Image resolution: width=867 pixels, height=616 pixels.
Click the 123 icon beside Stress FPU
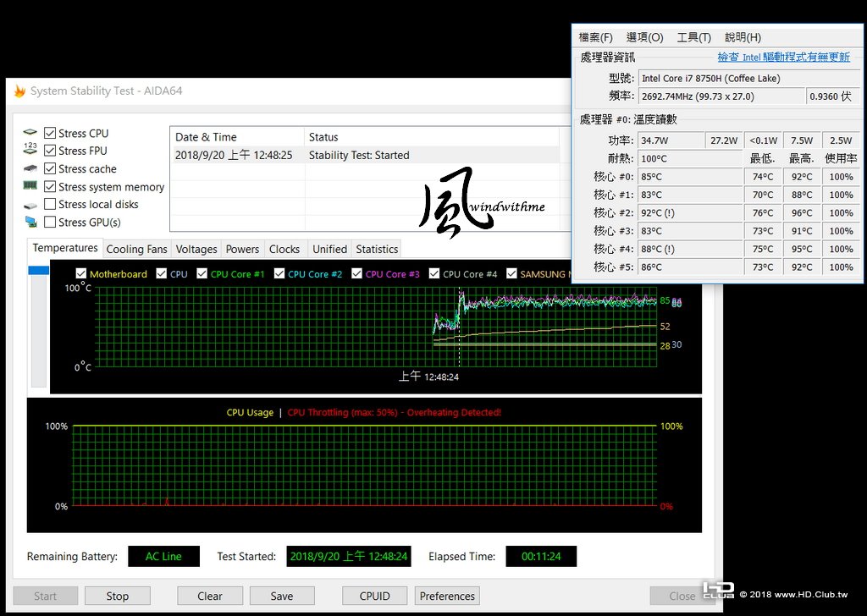(x=30, y=148)
